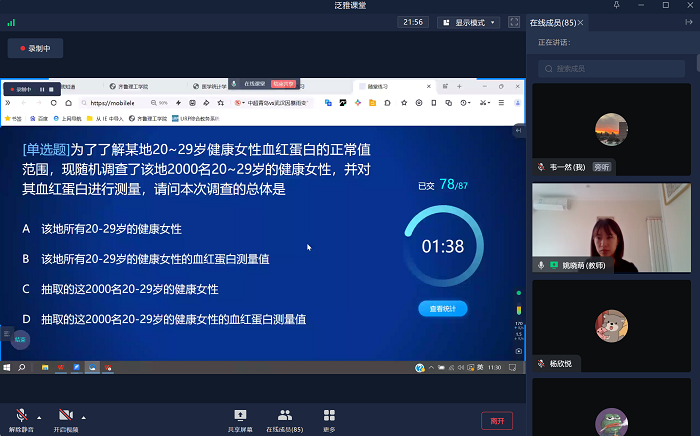Viewport: 700px width, 436px height.
Task: Select 姚晓萌(教师) video thumbnail
Action: tap(611, 228)
